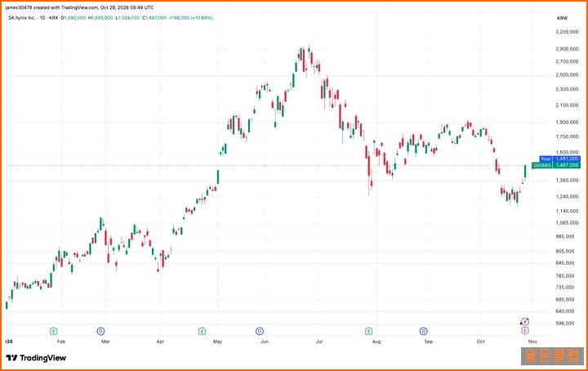Click the May label on time axis

(217, 342)
